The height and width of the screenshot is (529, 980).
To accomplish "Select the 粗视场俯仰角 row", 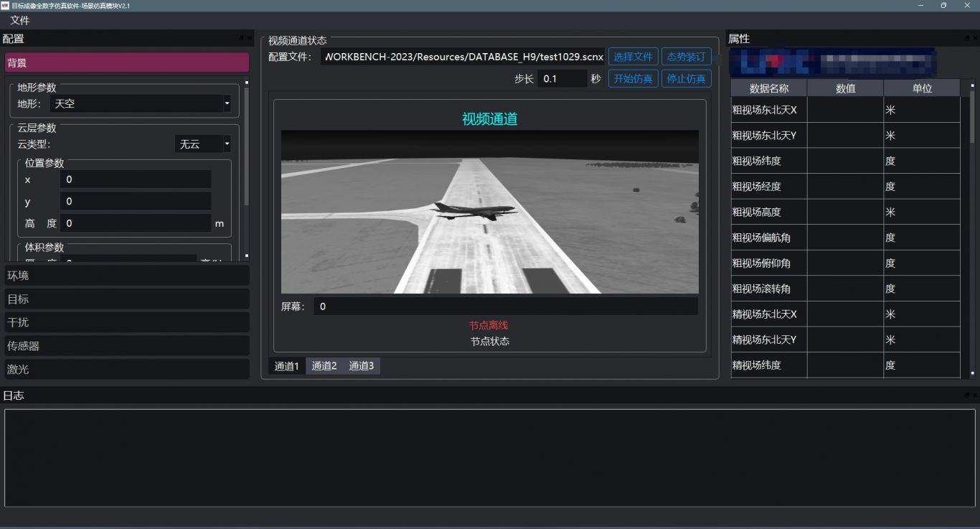I will coord(845,263).
